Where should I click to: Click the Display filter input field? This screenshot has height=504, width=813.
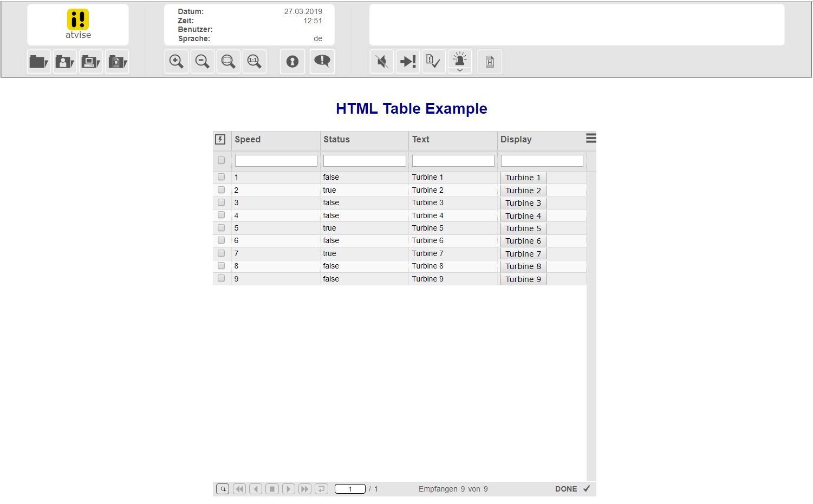(542, 161)
